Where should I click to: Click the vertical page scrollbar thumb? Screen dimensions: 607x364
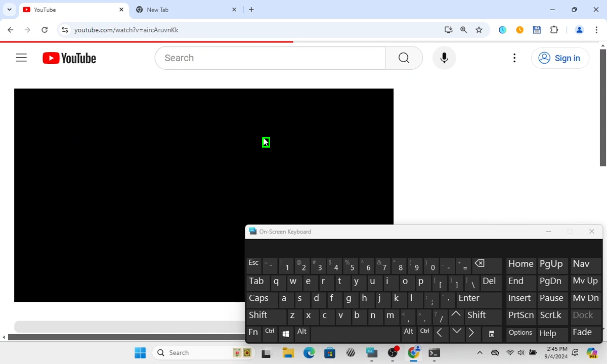[602, 106]
